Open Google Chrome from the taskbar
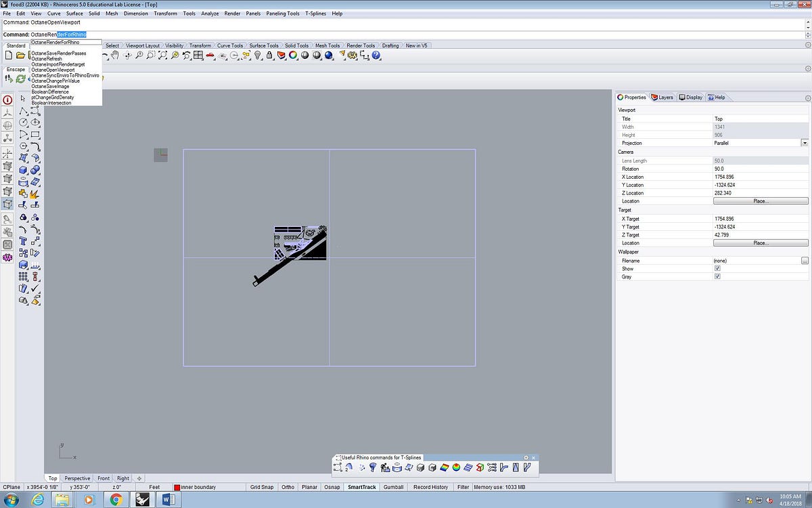The image size is (812, 508). (116, 500)
